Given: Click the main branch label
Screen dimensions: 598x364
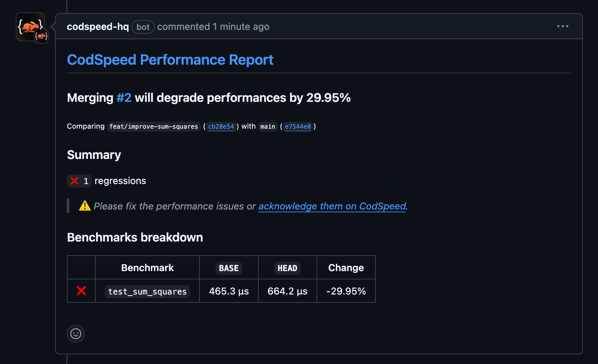Looking at the screenshot, I should tap(268, 127).
